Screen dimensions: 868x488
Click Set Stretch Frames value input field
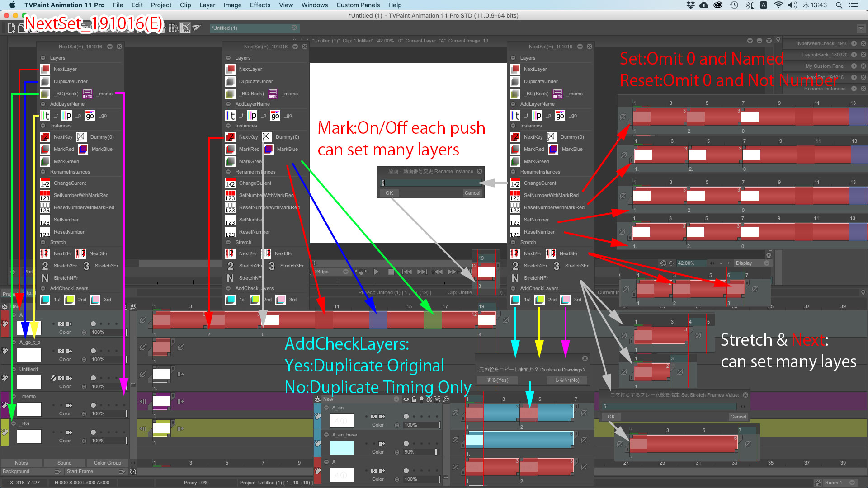(x=669, y=406)
